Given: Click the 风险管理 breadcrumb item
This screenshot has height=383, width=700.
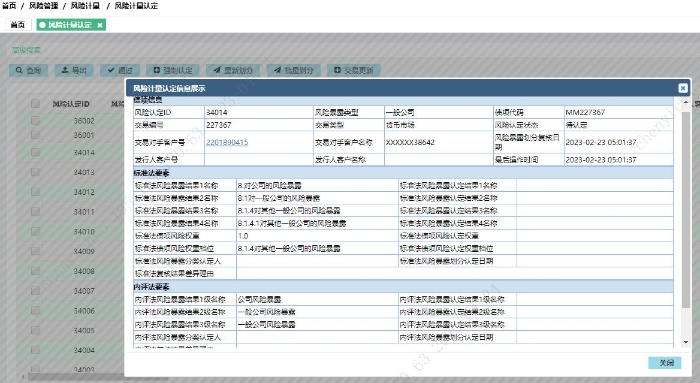Looking at the screenshot, I should (44, 6).
